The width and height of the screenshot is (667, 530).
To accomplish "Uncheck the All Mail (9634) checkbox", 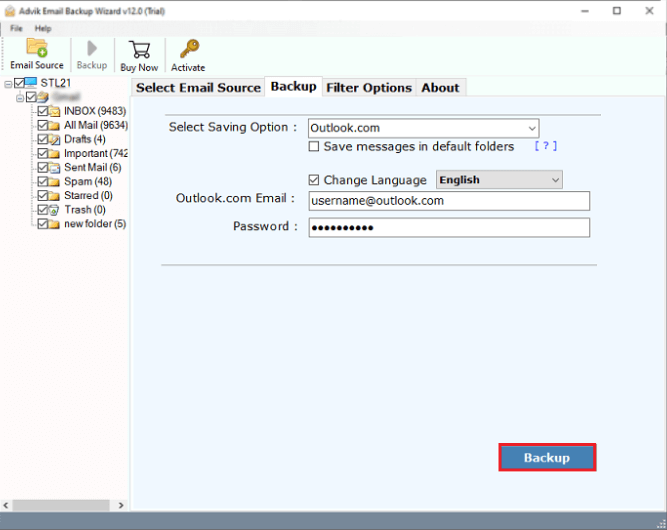I will click(43, 125).
